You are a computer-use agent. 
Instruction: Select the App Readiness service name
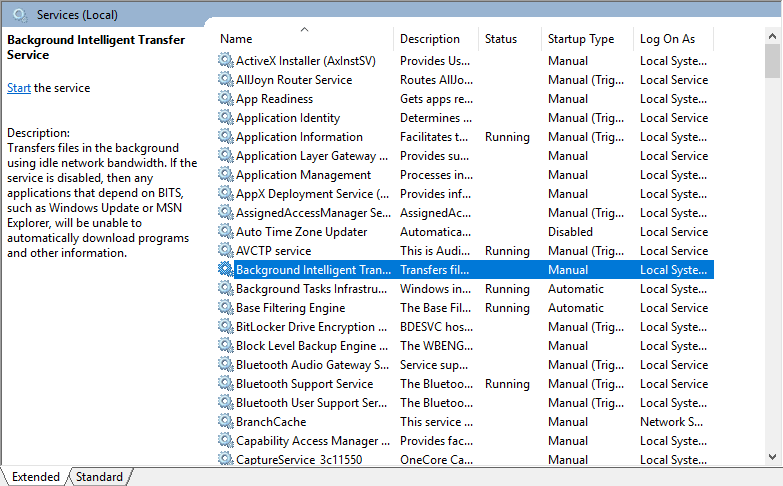(274, 99)
